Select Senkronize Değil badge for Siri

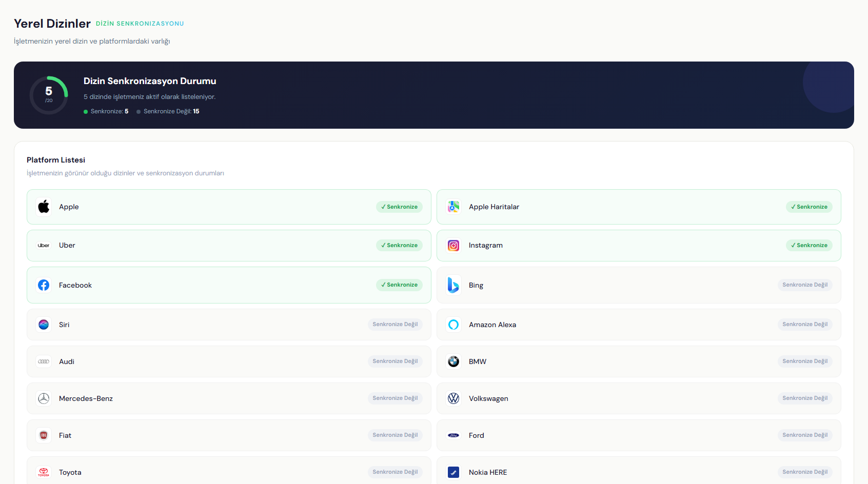[395, 324]
